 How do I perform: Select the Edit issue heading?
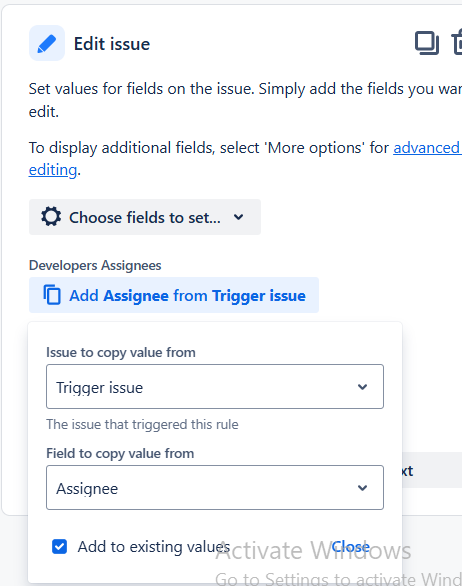112,44
